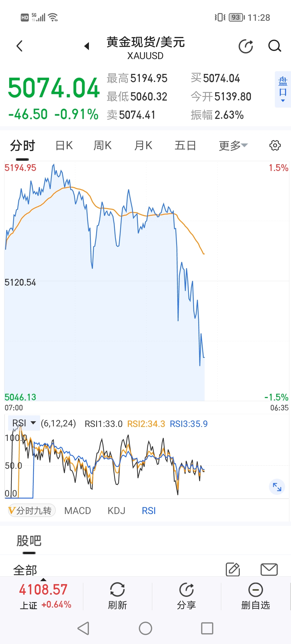
Task: Switch to the 日K chart tab
Action: [x=64, y=146]
